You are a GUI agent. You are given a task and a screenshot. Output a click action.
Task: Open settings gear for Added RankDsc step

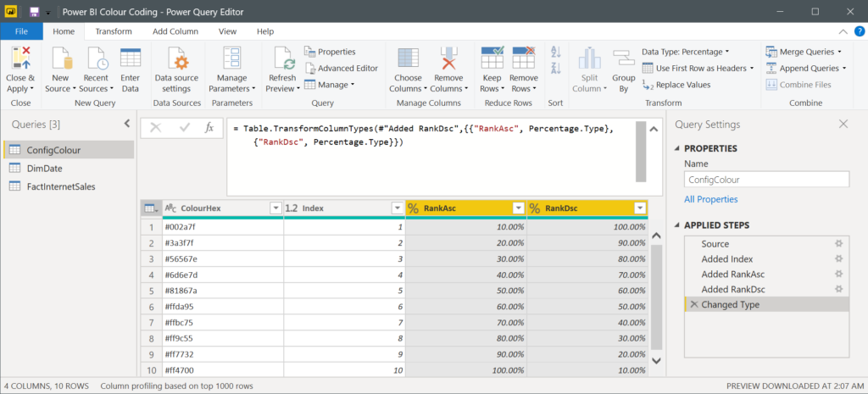click(839, 289)
